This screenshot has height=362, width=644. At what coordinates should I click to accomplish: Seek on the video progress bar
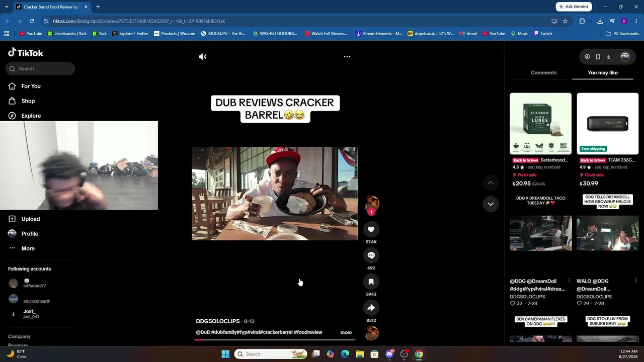(275, 339)
